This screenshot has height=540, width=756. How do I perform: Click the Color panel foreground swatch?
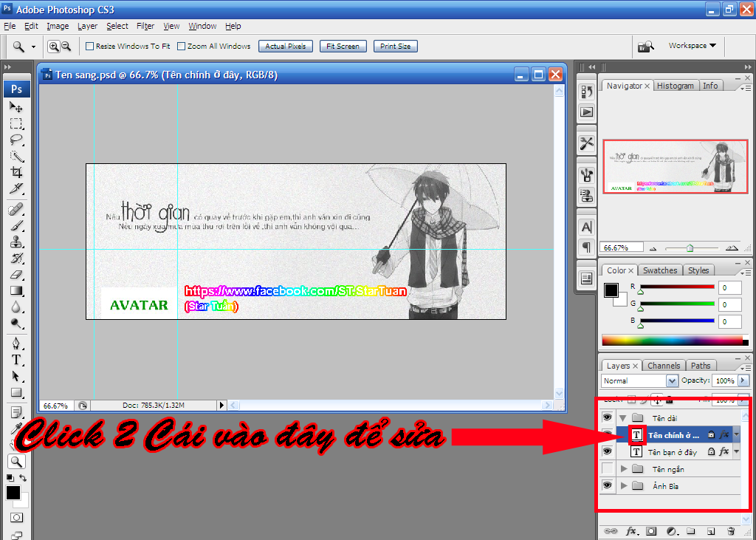click(x=611, y=290)
